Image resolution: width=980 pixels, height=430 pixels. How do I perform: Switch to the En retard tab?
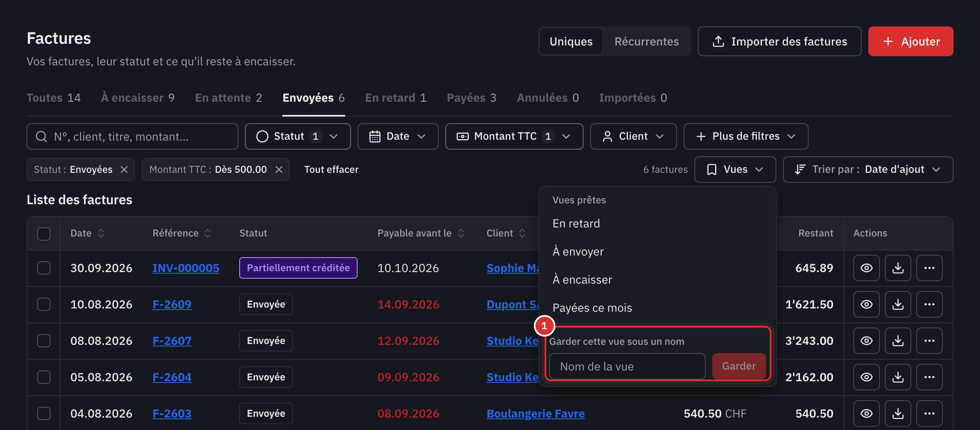(x=396, y=98)
